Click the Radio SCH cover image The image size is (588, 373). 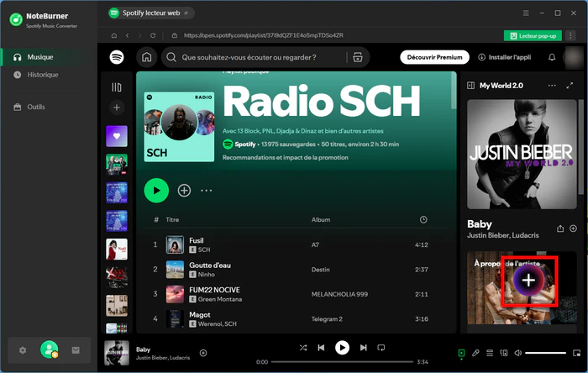coord(179,127)
